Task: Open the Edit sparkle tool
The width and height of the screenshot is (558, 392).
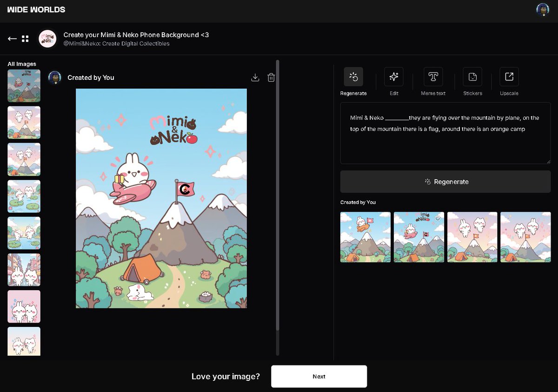Action: point(394,77)
